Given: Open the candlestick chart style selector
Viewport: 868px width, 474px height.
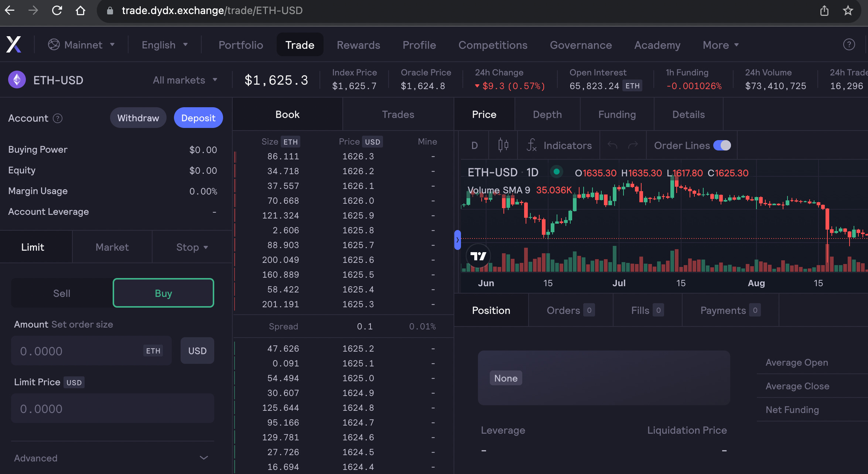Looking at the screenshot, I should pos(503,145).
